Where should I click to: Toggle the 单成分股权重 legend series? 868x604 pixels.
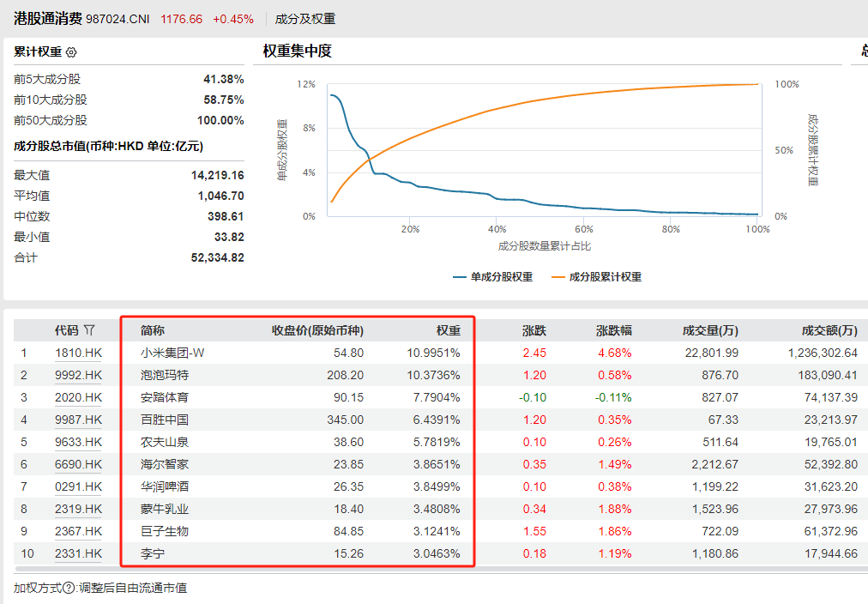tap(492, 277)
